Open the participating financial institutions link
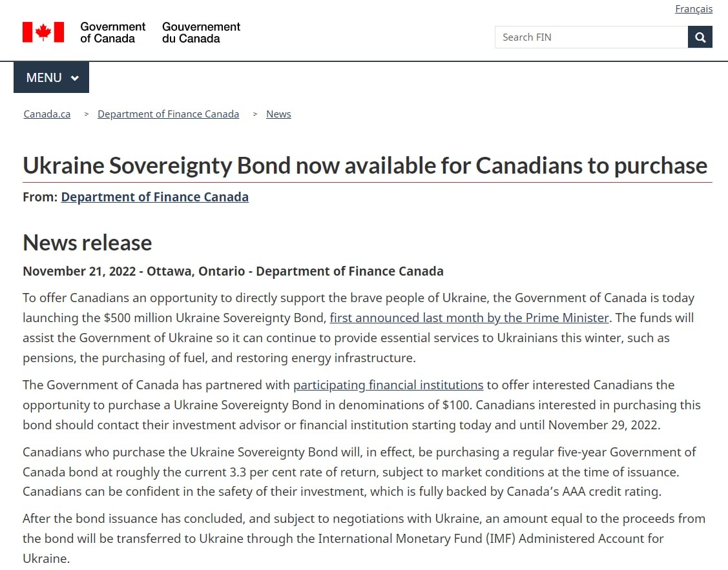 click(388, 385)
